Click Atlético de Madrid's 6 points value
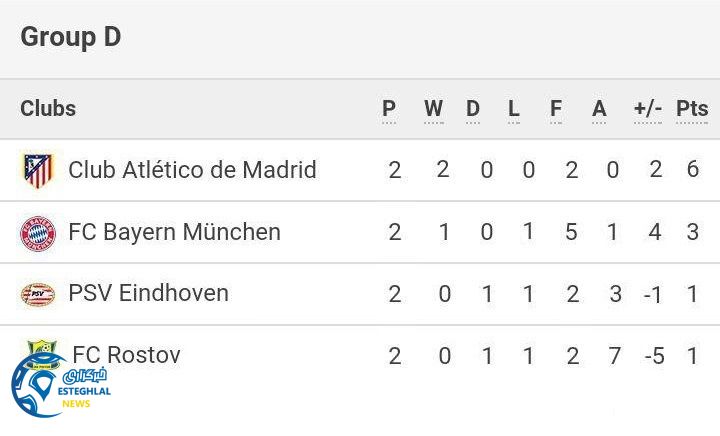720x436 pixels. pos(692,170)
